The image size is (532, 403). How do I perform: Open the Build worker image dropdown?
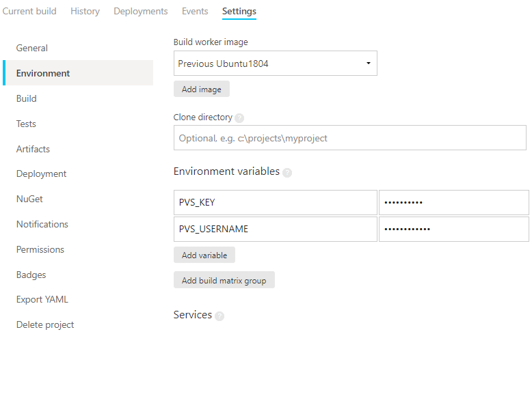275,64
